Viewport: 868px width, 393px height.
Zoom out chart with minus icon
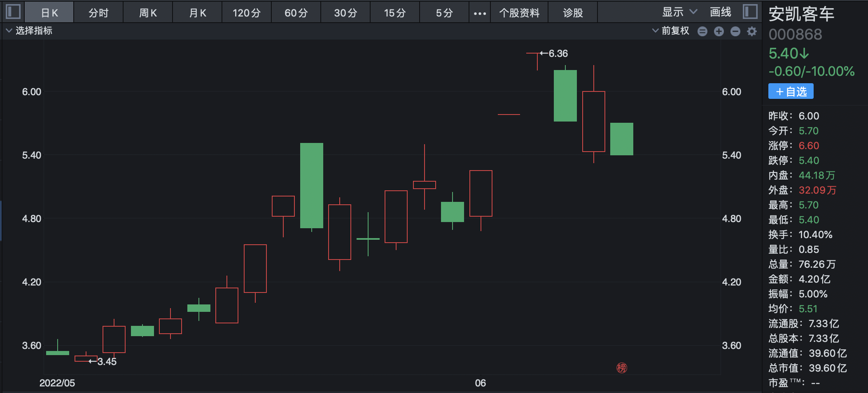(x=735, y=31)
